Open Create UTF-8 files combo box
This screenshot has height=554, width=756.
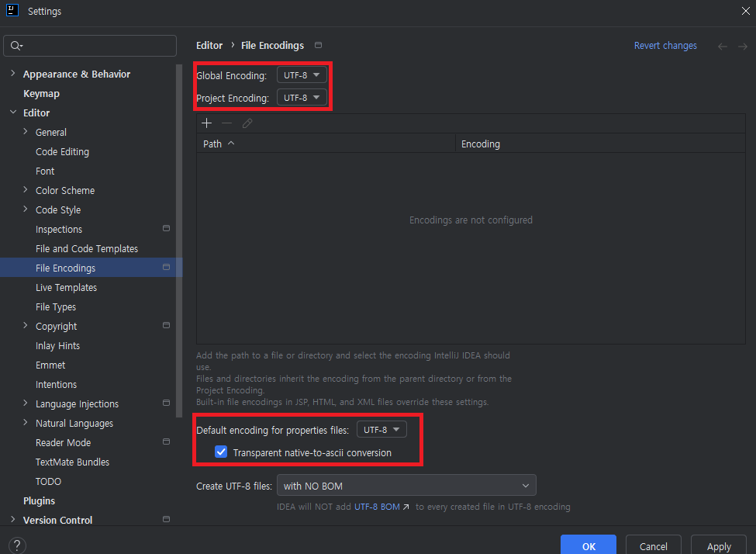pyautogui.click(x=406, y=486)
